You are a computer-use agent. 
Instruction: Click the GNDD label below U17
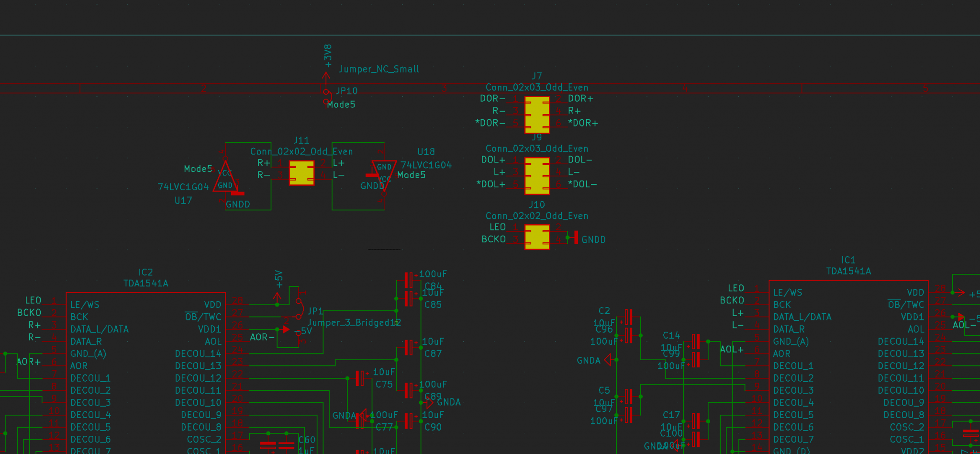(238, 204)
